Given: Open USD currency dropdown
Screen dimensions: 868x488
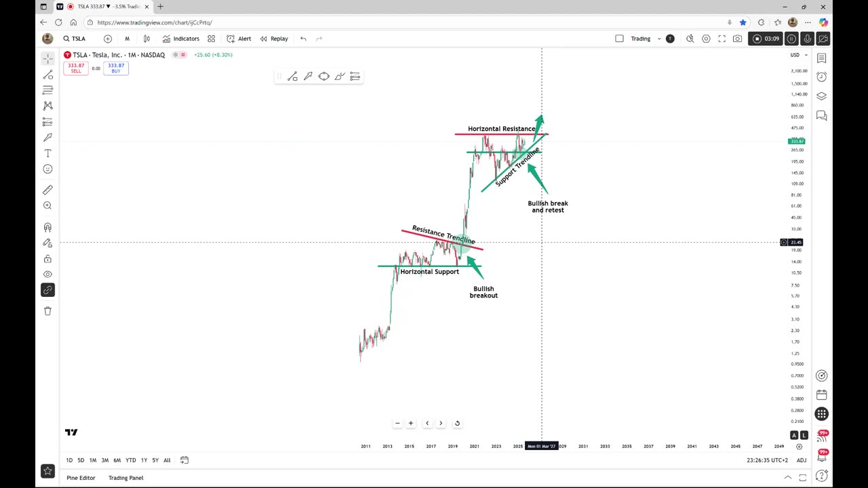Looking at the screenshot, I should [x=798, y=55].
